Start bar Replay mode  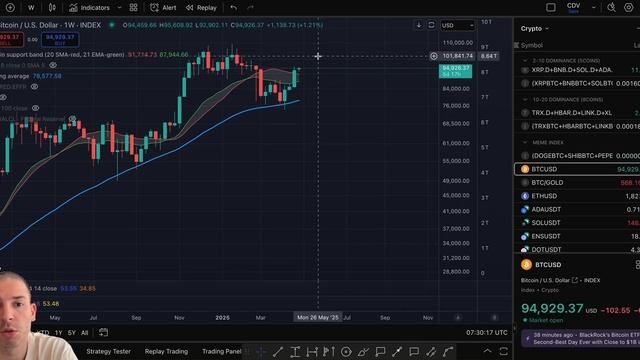tap(201, 7)
